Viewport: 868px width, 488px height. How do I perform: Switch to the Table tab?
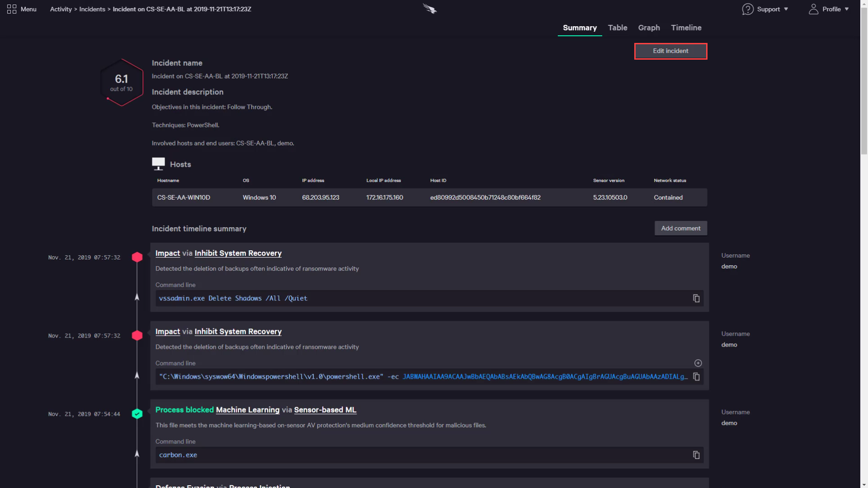click(618, 28)
